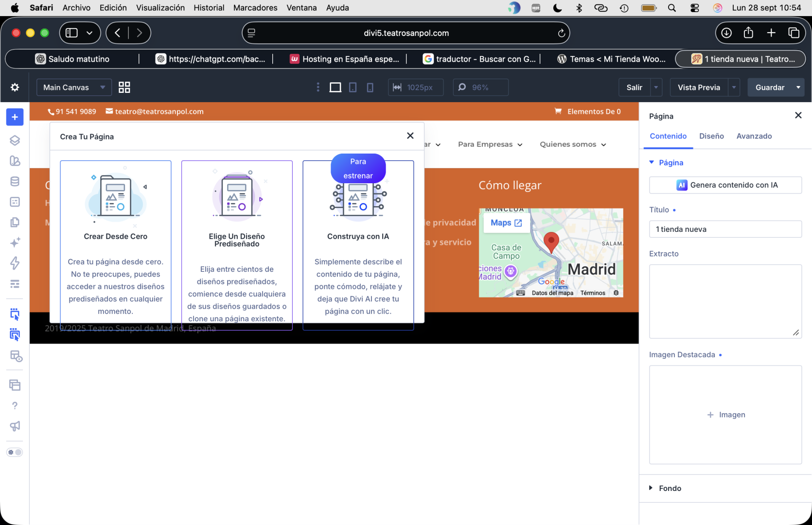Image resolution: width=812 pixels, height=525 pixels.
Task: Collapse the Página section triangle
Action: click(x=652, y=162)
